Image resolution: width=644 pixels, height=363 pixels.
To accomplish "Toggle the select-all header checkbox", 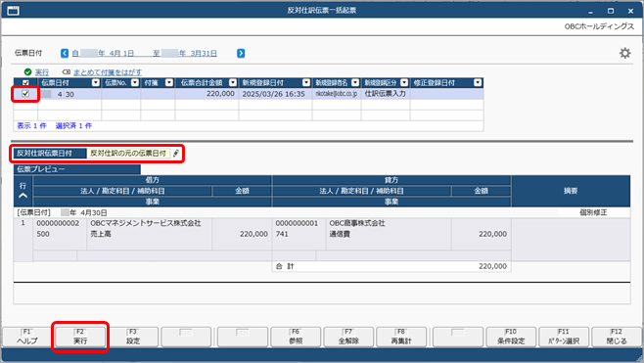I will (x=25, y=82).
